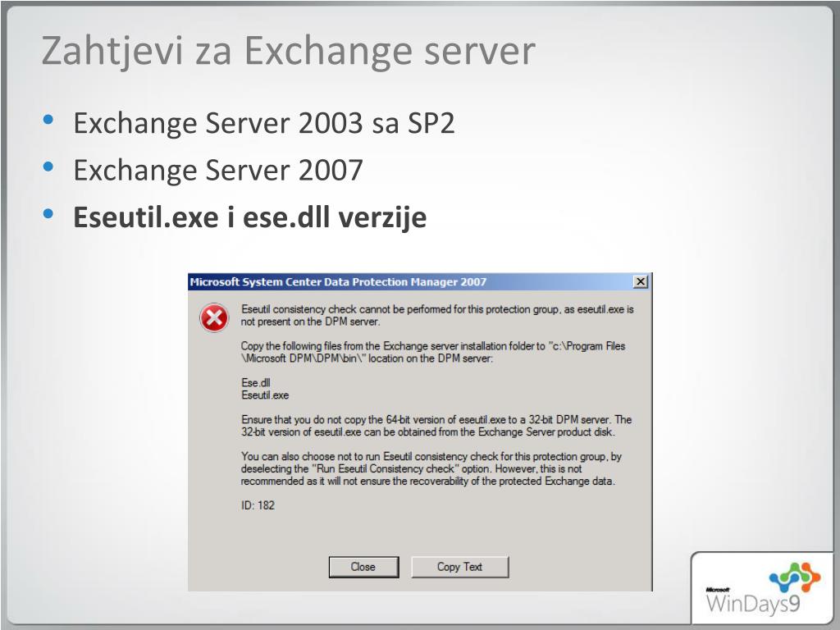Click the 'Eseutil consistency check cannot be performed' message
Screen dimensions: 840x630
pos(437,316)
